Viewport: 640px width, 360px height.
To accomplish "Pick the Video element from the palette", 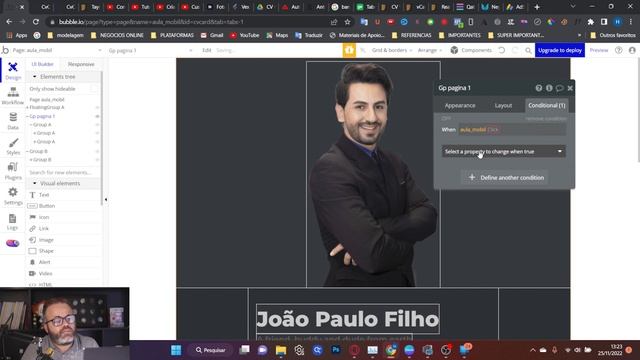I will [x=63, y=273].
